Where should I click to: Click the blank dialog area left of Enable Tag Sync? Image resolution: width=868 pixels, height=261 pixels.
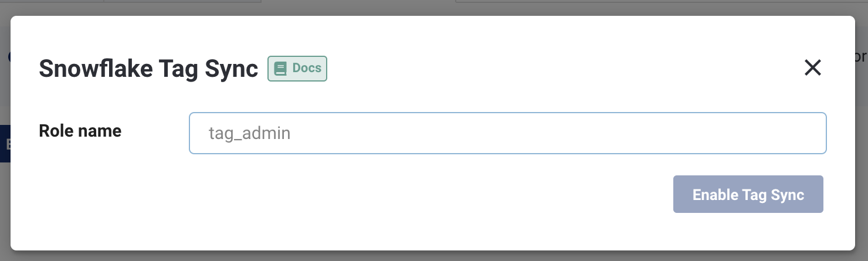(411, 195)
